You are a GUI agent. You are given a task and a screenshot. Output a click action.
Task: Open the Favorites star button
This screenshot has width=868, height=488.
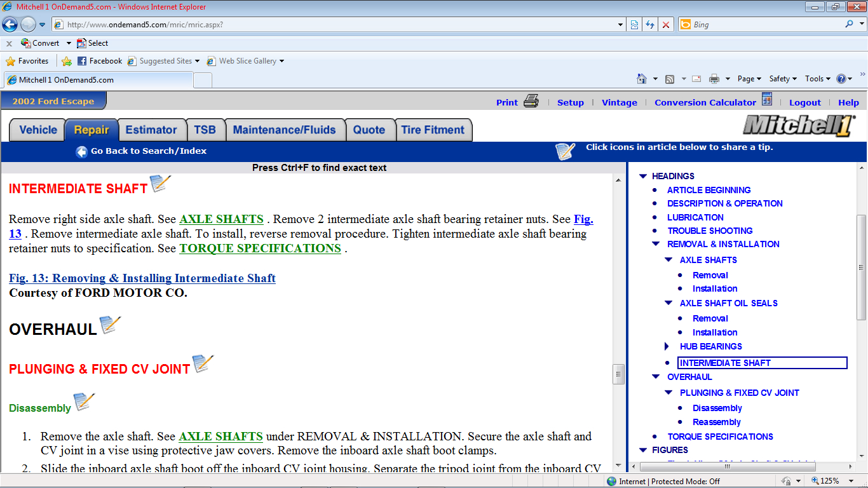[27, 61]
